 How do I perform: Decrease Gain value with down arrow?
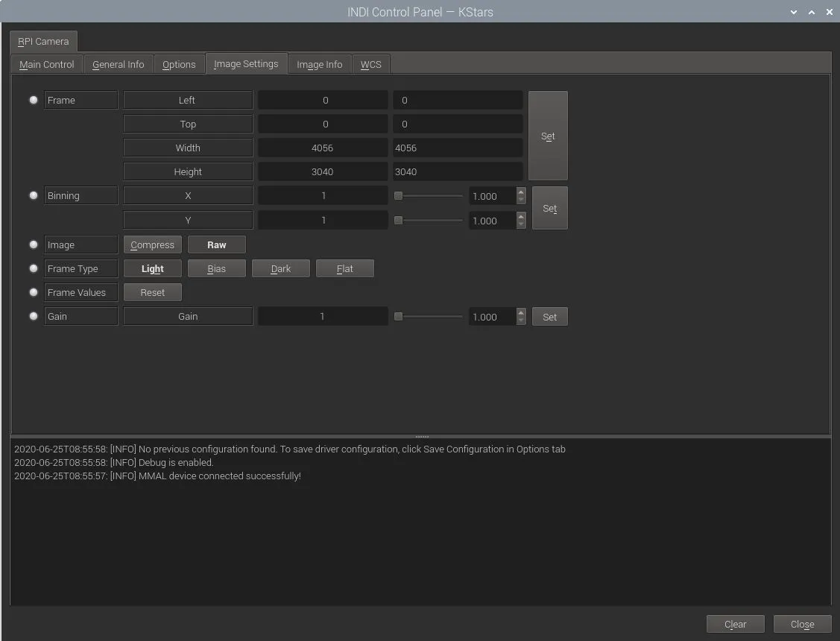point(521,320)
